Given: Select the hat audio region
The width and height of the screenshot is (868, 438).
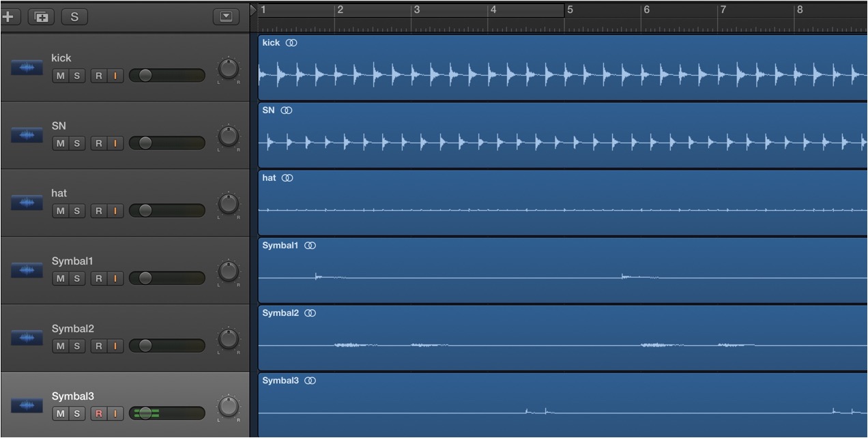Looking at the screenshot, I should (563, 203).
